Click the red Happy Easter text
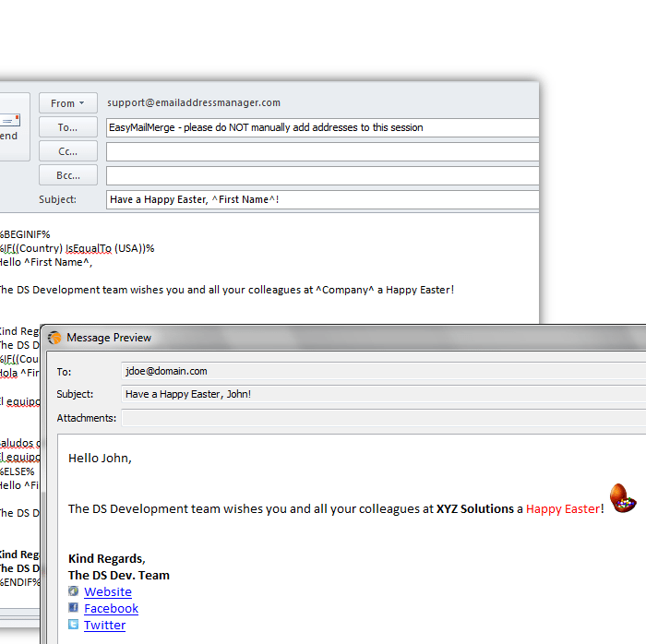Image resolution: width=646 pixels, height=644 pixels. pos(563,509)
